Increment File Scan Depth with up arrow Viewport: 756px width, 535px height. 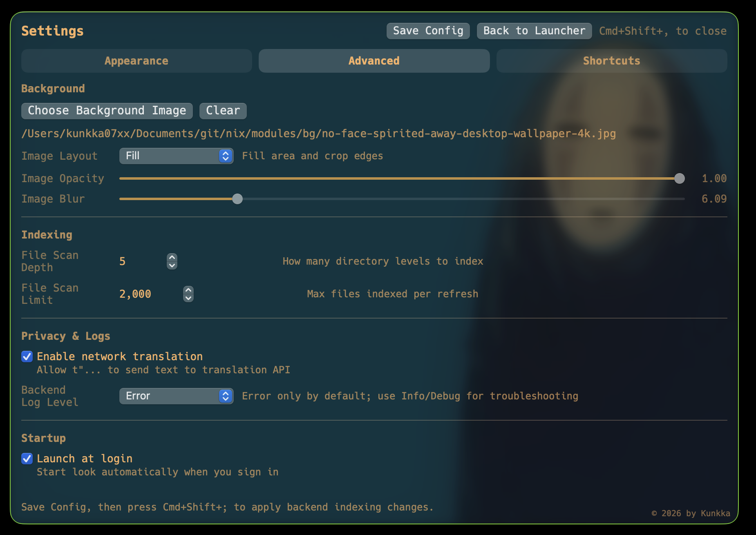(x=172, y=257)
